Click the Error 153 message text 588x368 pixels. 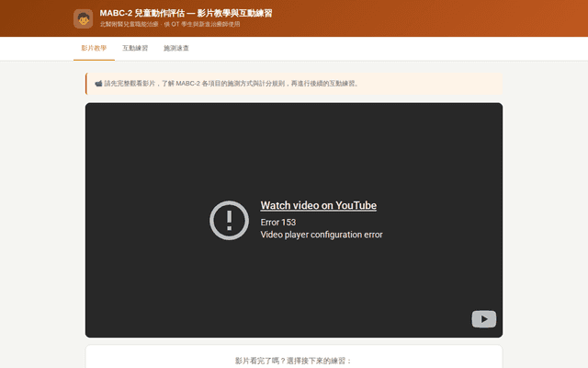pos(278,223)
